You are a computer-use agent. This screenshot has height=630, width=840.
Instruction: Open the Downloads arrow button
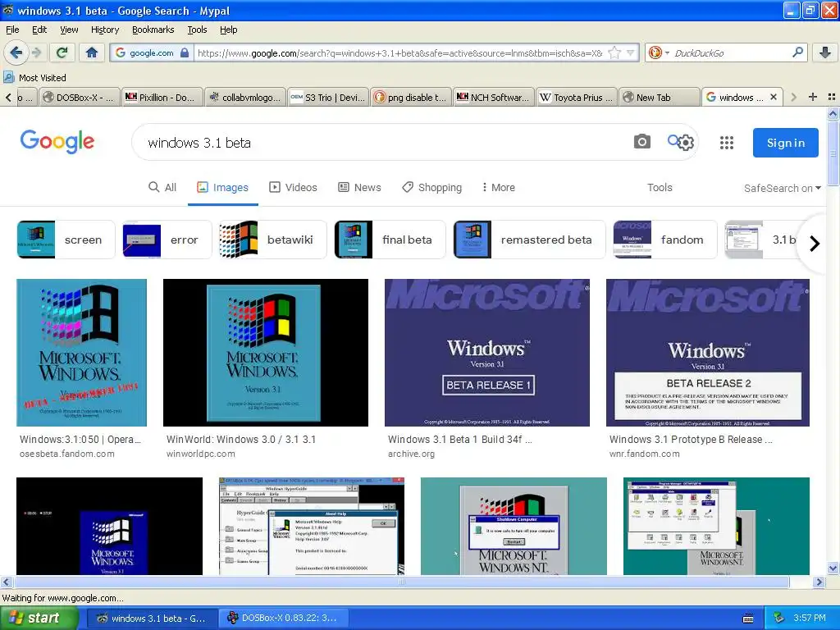(825, 52)
